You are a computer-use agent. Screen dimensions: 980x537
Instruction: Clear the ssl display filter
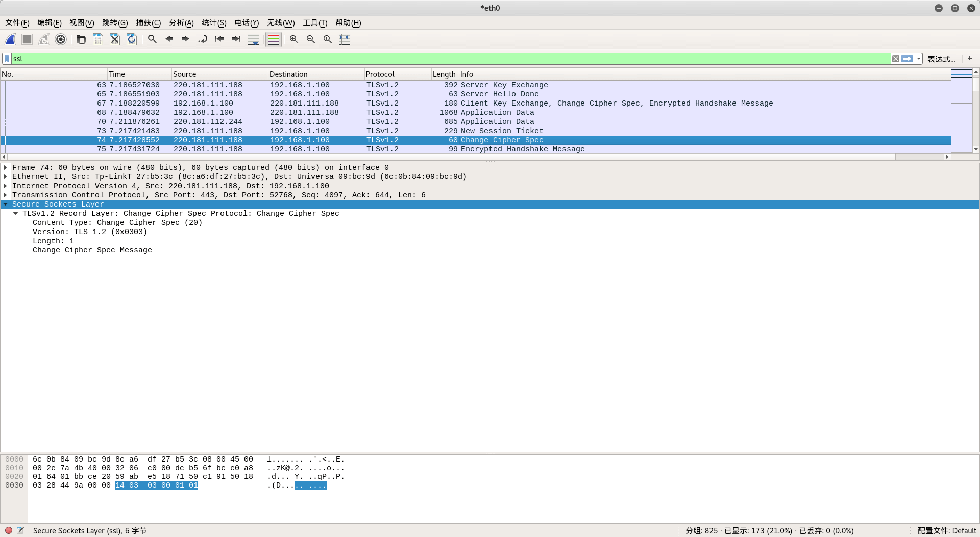(x=896, y=59)
